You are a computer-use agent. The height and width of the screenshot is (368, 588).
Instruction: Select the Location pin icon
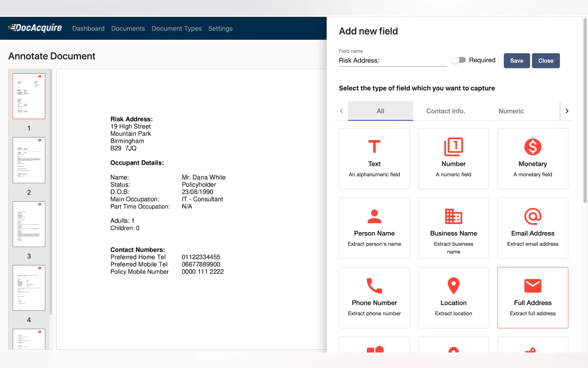point(453,286)
